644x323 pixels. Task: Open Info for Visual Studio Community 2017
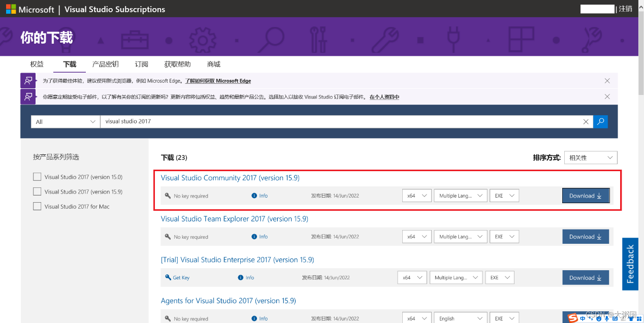260,196
